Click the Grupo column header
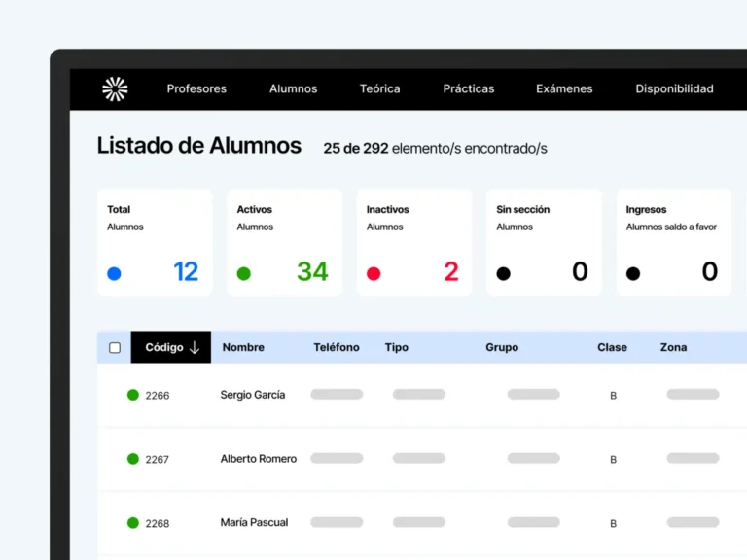 point(502,347)
